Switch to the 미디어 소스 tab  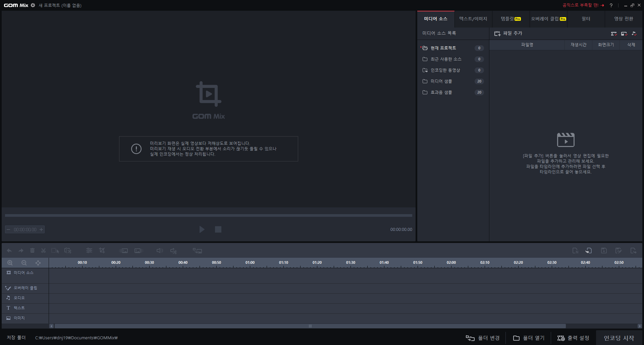[x=436, y=19]
